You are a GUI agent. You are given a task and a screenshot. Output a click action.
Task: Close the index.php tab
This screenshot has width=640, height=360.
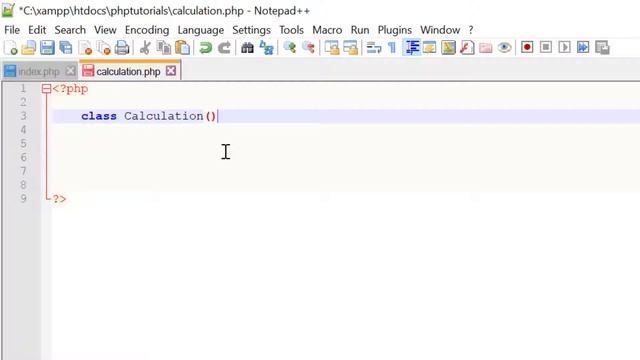point(71,71)
